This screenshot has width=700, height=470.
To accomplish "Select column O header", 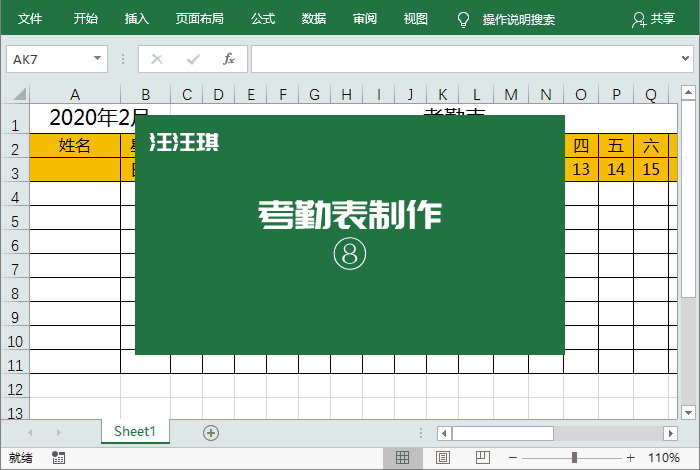I will (581, 94).
